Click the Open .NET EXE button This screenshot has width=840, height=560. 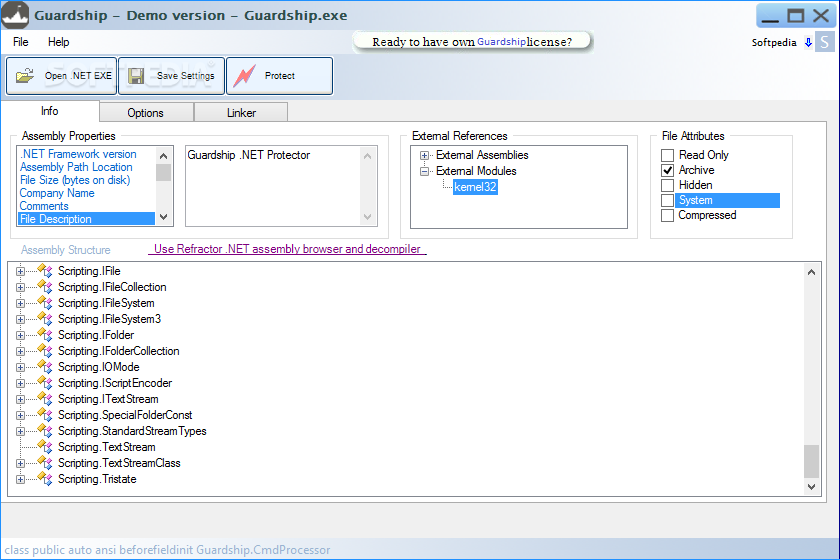61,76
